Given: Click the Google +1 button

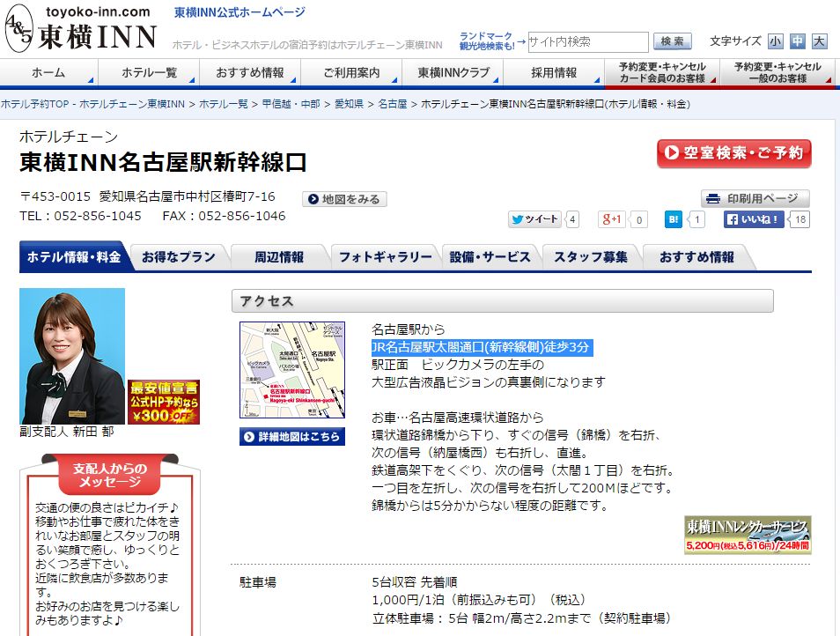Looking at the screenshot, I should (612, 219).
